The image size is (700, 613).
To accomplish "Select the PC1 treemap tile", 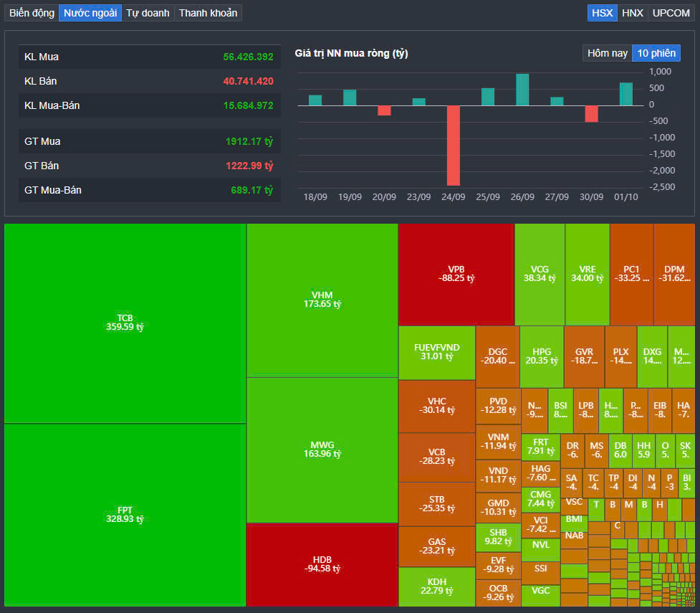I will pos(632,275).
